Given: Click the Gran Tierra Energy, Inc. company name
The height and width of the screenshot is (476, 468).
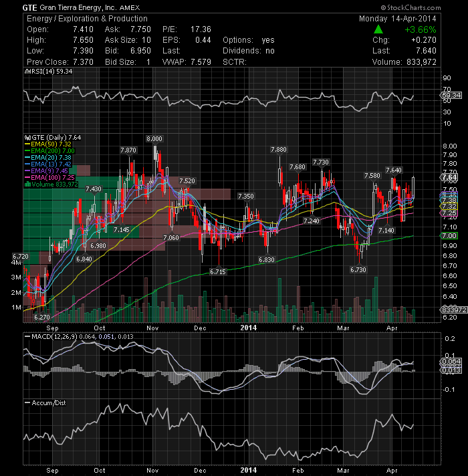Looking at the screenshot, I should 78,7.
